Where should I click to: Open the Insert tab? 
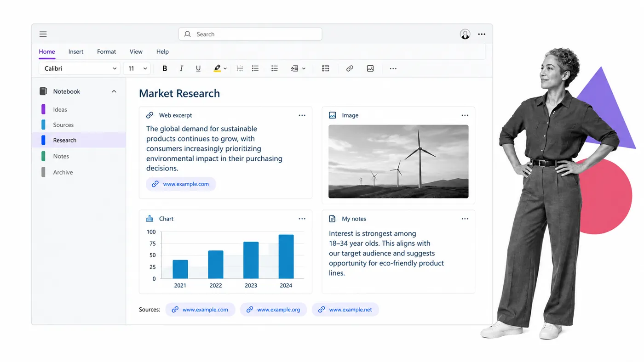click(x=76, y=52)
